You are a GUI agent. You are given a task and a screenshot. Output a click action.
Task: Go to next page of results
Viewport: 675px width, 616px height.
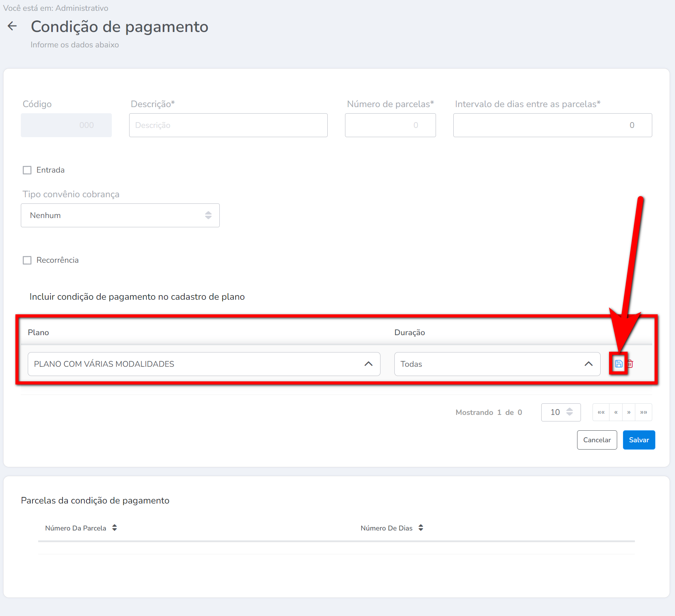(x=629, y=412)
